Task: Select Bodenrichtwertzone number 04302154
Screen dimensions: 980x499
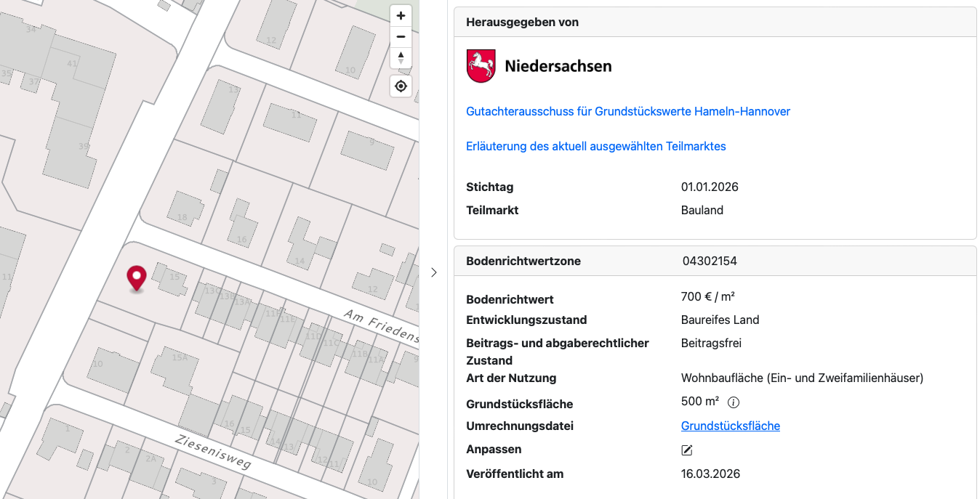Action: (x=710, y=261)
